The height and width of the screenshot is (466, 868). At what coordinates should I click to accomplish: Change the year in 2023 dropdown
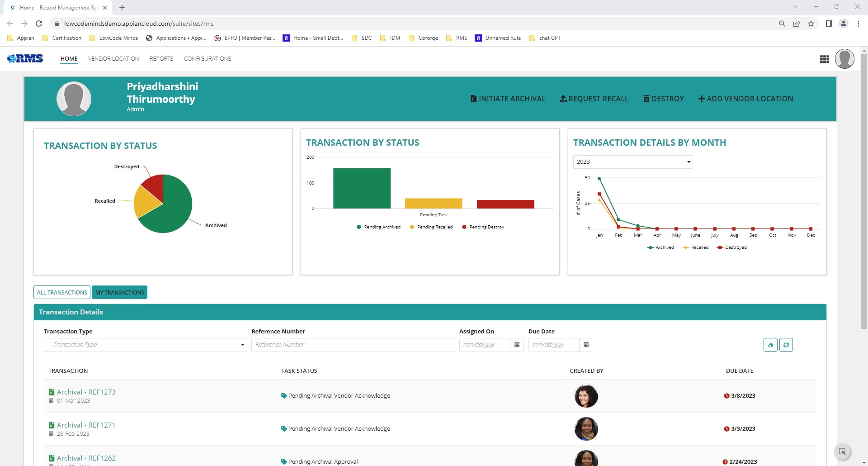pyautogui.click(x=632, y=162)
